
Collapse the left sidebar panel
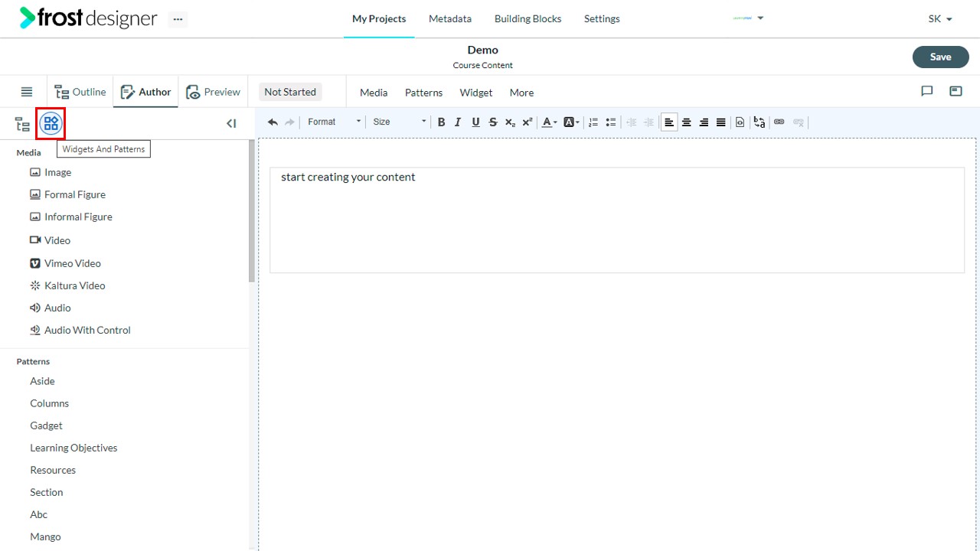[x=231, y=123]
